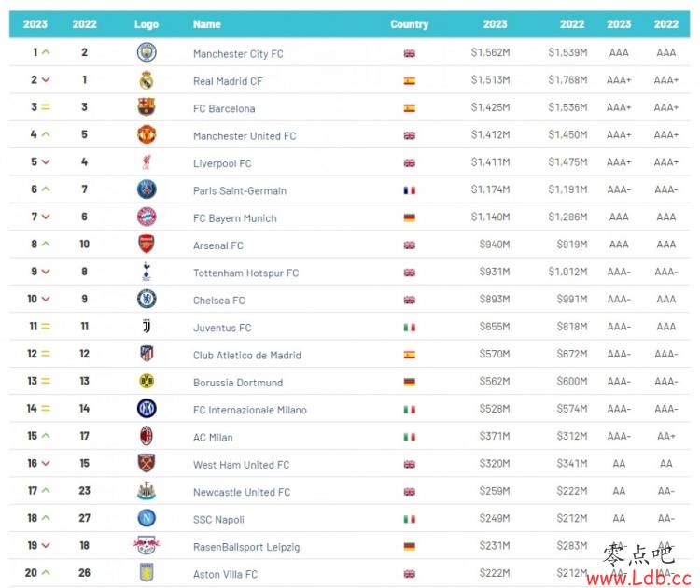The image size is (700, 588).
Task: Click the up arrow beside rank 1
Action: (46, 52)
